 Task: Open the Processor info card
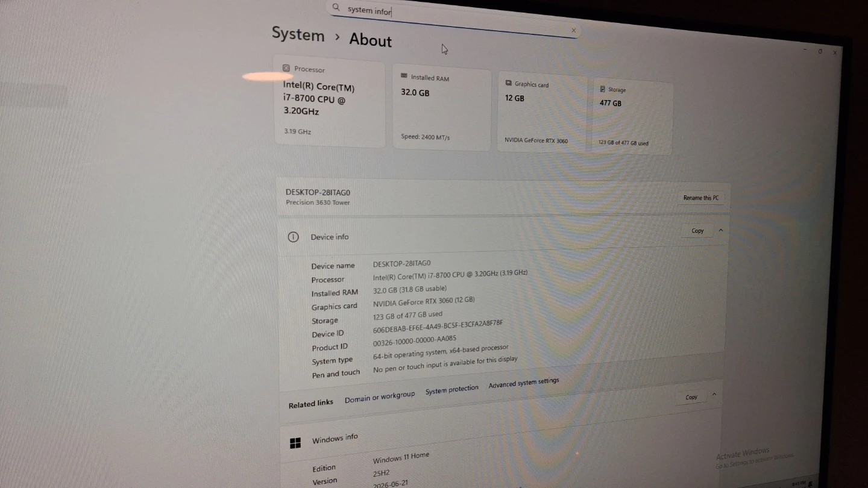(x=329, y=102)
